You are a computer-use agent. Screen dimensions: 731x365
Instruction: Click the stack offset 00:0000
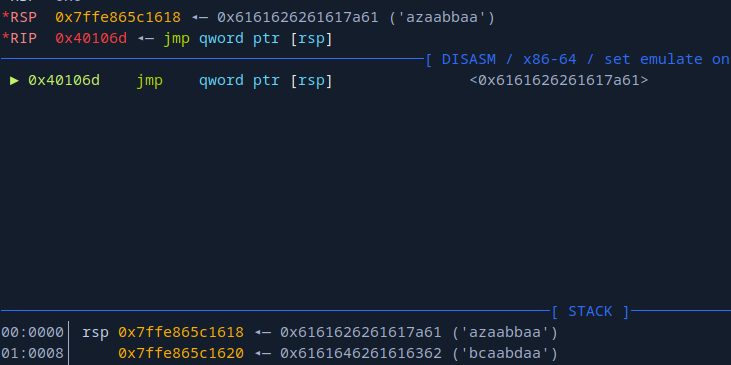pos(32,332)
